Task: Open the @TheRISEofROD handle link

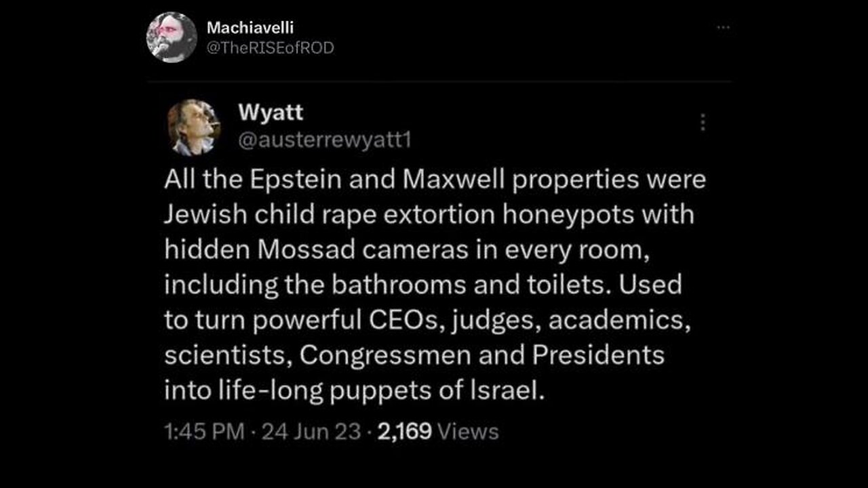Action: [x=270, y=48]
